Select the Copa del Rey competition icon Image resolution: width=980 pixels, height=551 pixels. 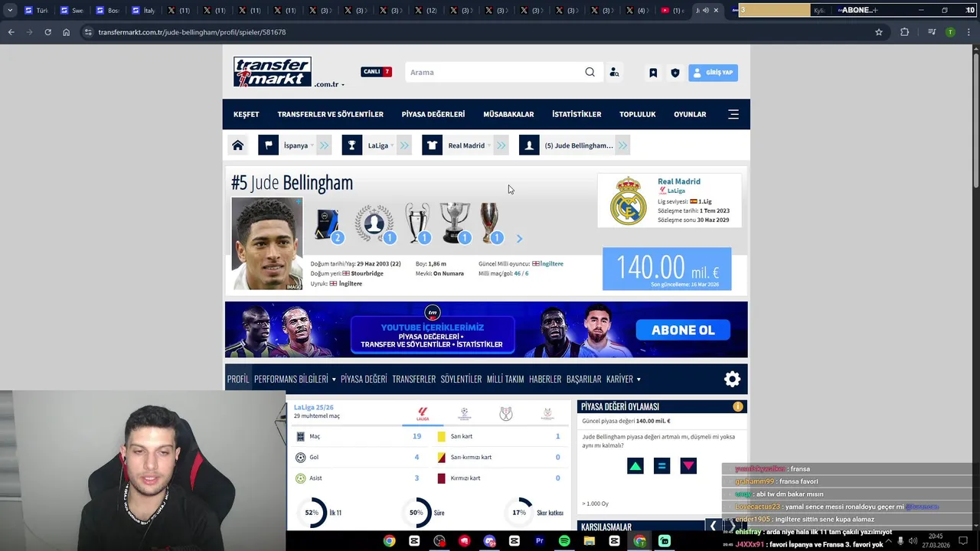(506, 414)
